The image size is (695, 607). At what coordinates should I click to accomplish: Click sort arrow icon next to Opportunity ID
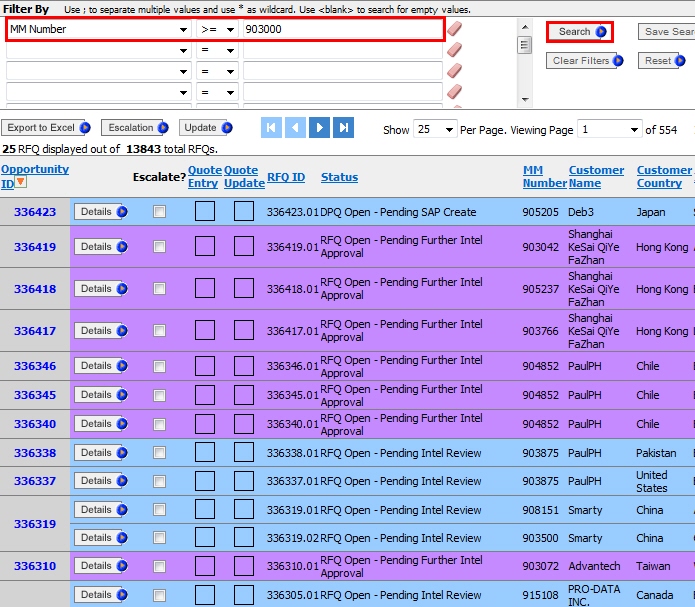[x=20, y=182]
